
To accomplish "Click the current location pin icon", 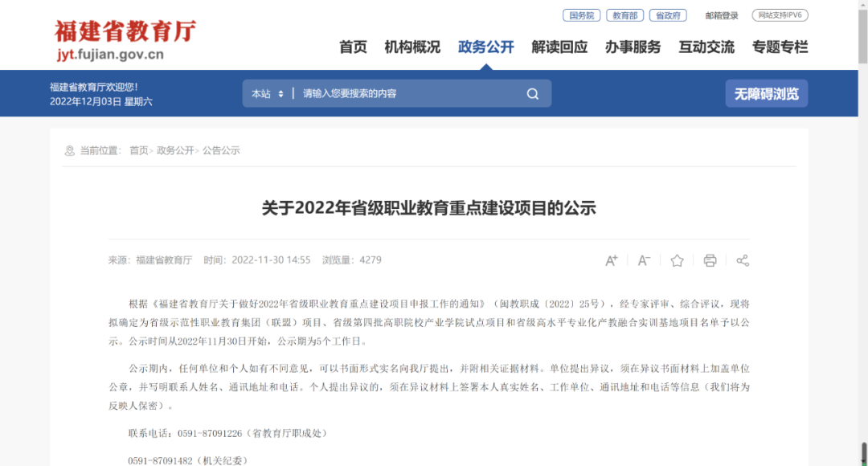I will (69, 150).
